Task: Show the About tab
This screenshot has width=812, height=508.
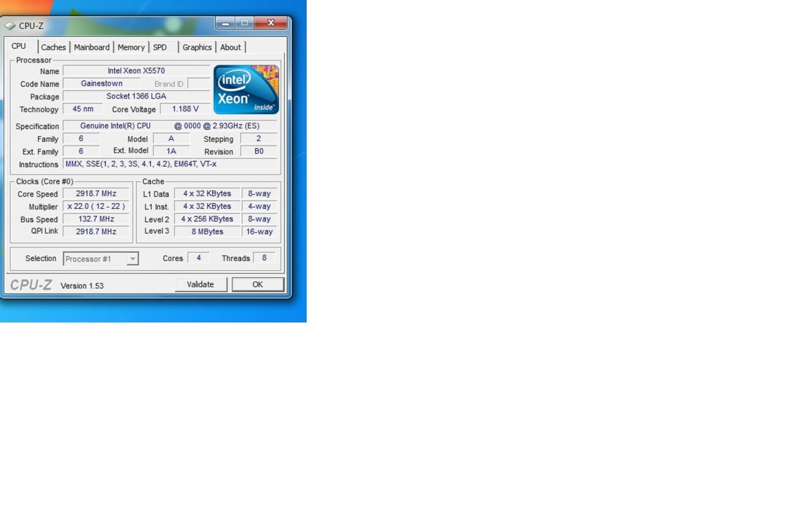Action: click(x=230, y=47)
